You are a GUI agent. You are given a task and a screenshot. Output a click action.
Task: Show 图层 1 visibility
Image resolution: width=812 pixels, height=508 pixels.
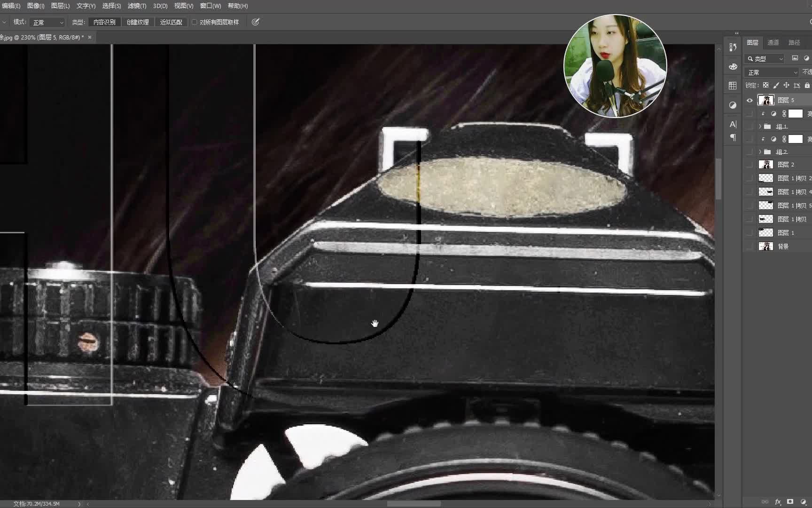point(750,232)
